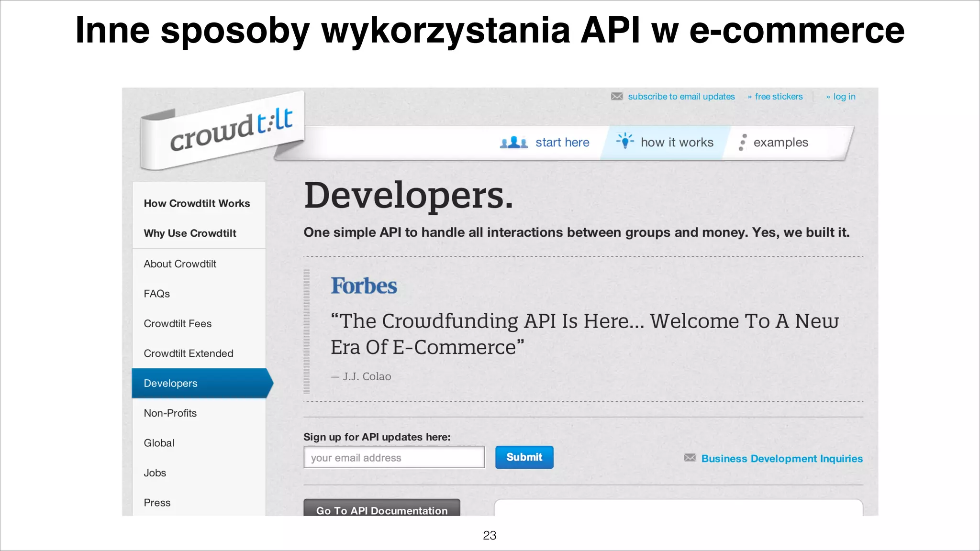980x551 pixels.
Task: Open Global sidebar item
Action: (x=159, y=443)
